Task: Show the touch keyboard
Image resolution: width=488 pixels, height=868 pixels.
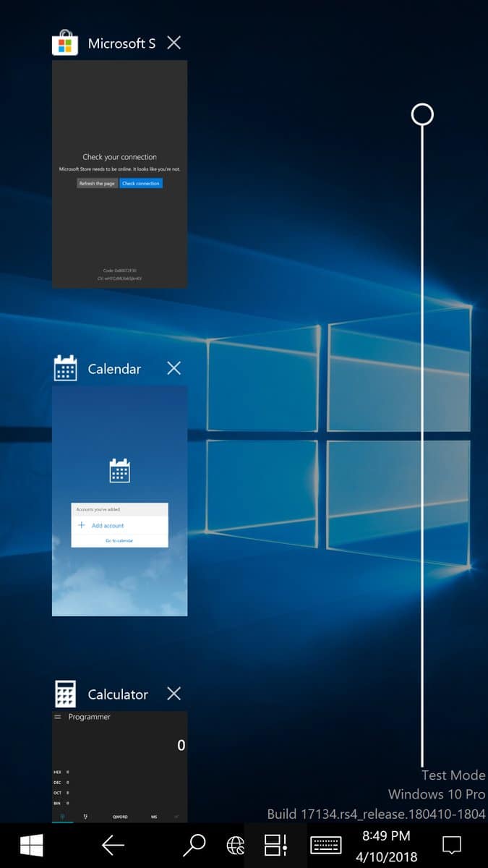Action: pyautogui.click(x=326, y=845)
